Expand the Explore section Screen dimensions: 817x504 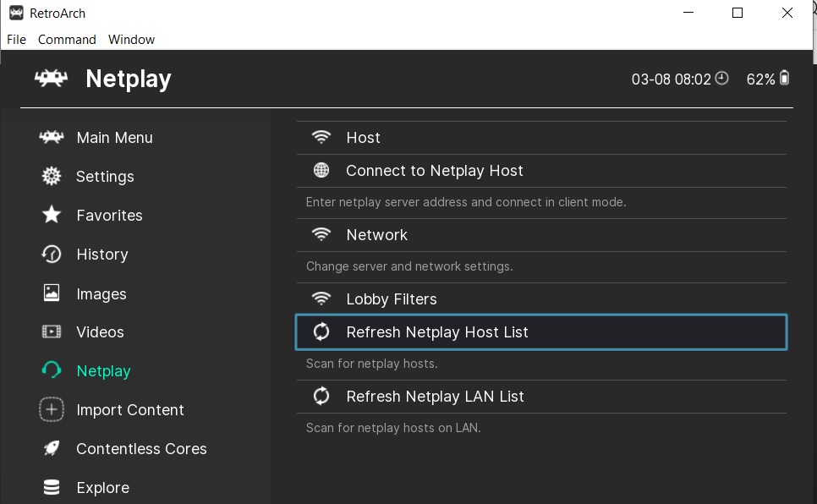102,487
